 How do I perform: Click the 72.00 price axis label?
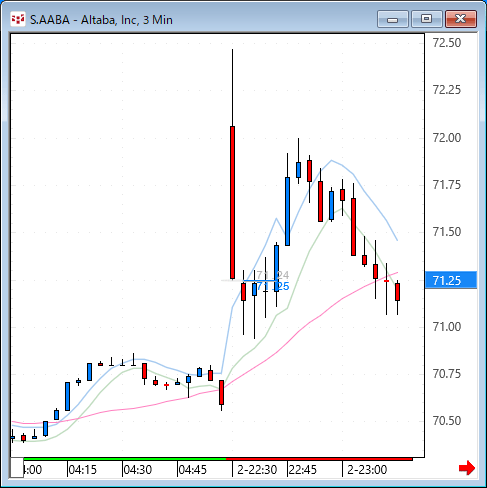point(447,138)
